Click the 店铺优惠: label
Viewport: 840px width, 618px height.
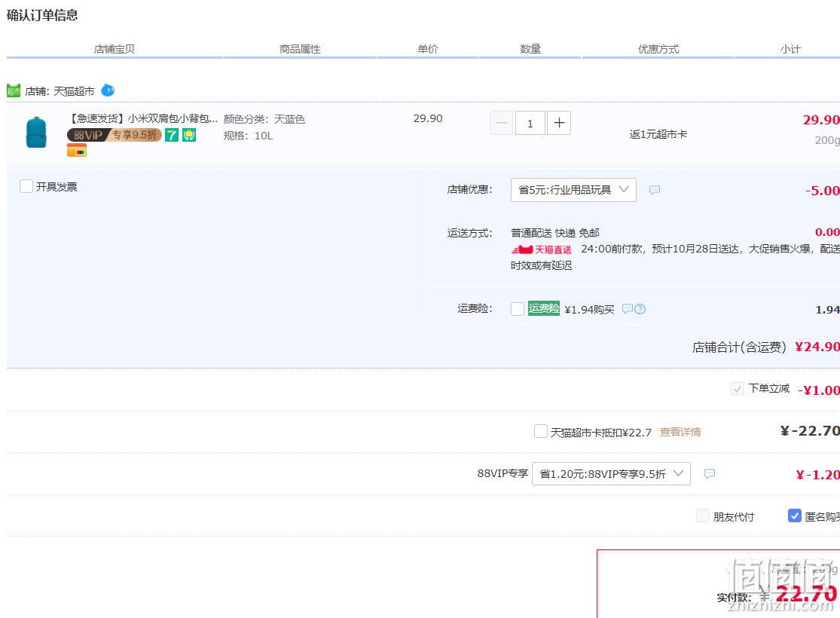tap(470, 190)
